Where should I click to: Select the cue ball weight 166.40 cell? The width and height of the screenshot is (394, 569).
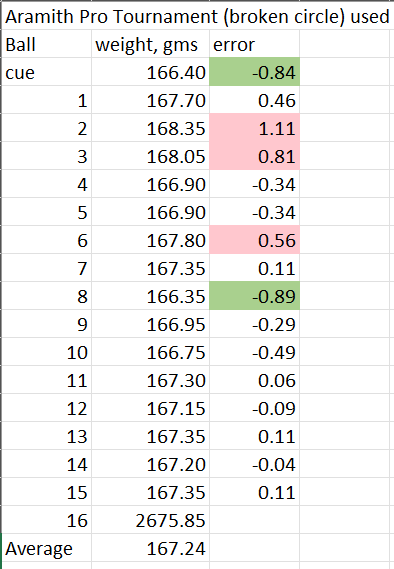[150, 72]
